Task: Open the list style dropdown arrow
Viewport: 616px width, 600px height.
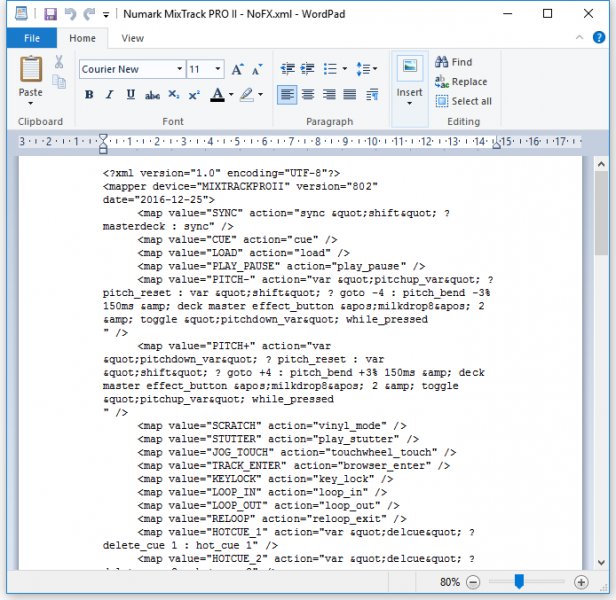Action: (345, 69)
